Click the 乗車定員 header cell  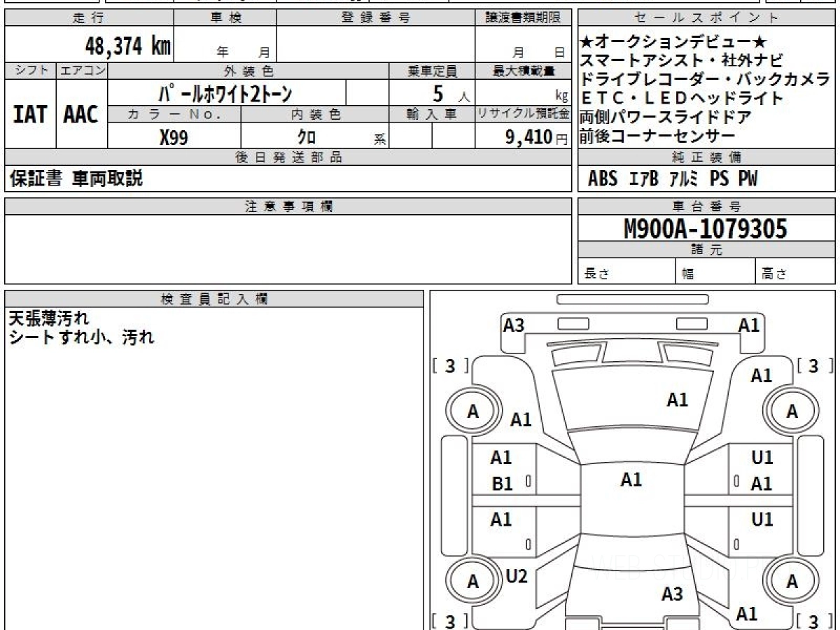[432, 71]
